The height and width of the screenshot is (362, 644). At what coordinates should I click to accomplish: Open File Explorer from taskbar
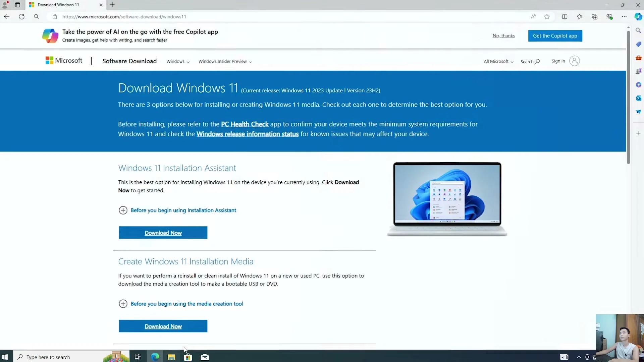(171, 357)
